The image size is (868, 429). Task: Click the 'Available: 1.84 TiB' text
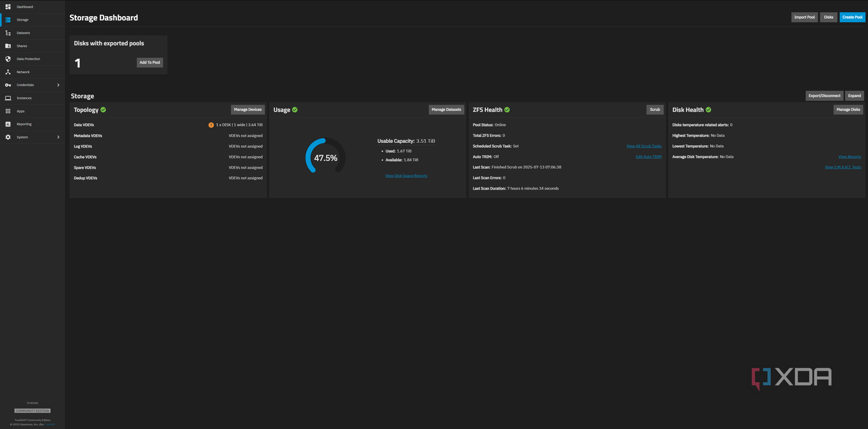point(402,160)
